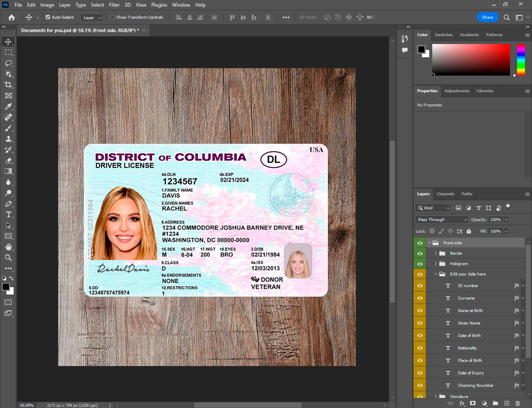The width and height of the screenshot is (532, 408).
Task: Uncheck the Auto-Select checkbox
Action: pos(48,17)
